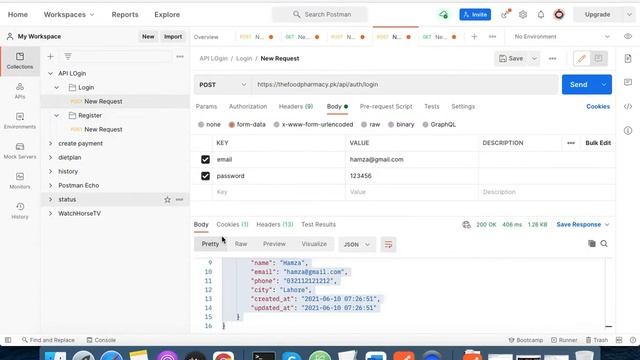Open the Save dropdown arrow
The width and height of the screenshot is (640, 360).
[x=534, y=59]
